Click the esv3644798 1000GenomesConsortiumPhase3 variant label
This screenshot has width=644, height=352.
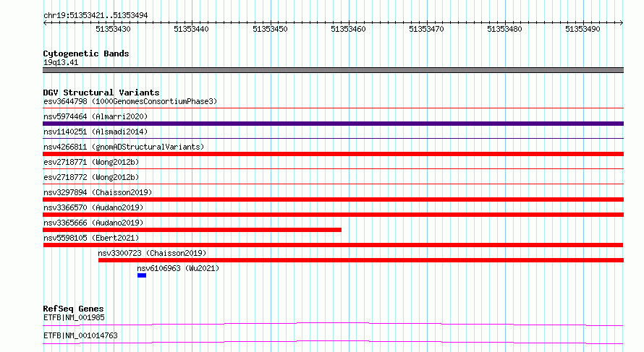(130, 101)
